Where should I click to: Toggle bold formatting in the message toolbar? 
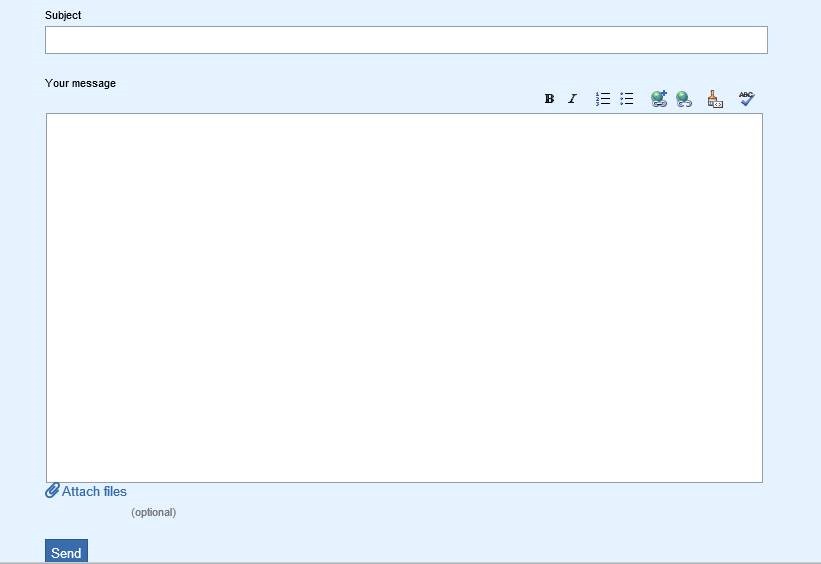pos(549,99)
